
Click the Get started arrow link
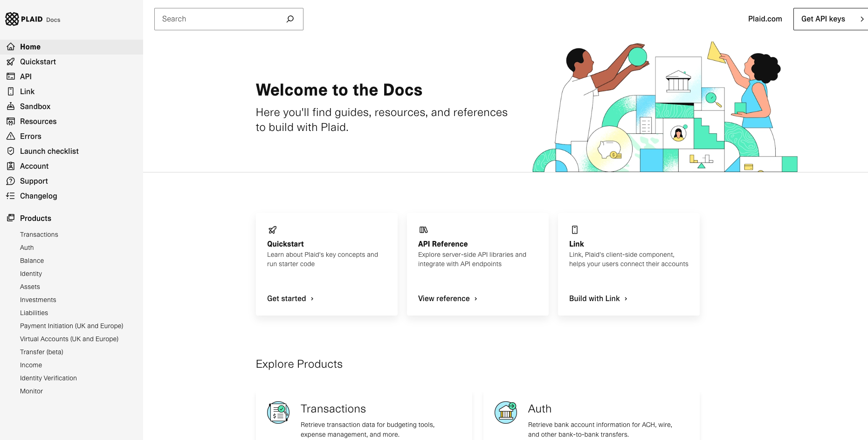[x=290, y=298]
